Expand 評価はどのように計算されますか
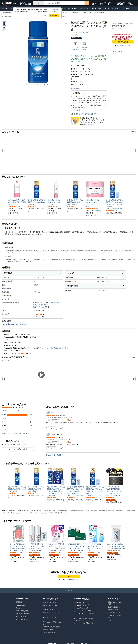Image resolution: width=138 pixels, height=644 pixels. (15, 434)
